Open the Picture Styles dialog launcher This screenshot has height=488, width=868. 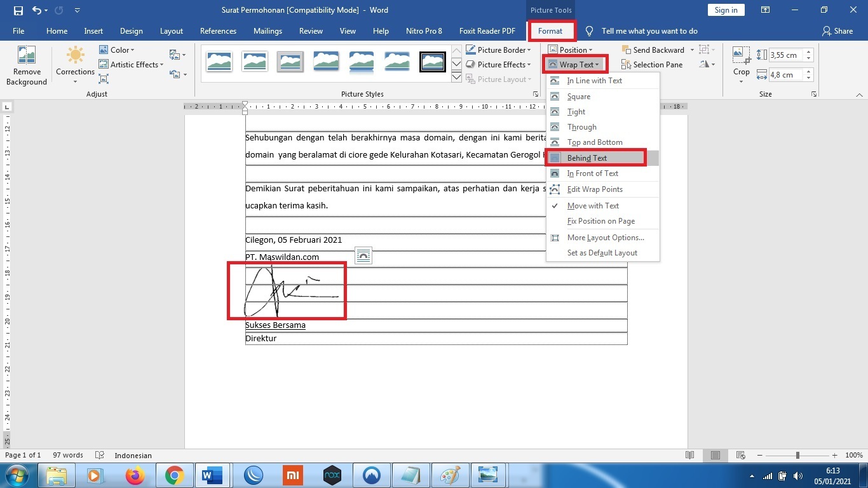point(535,93)
